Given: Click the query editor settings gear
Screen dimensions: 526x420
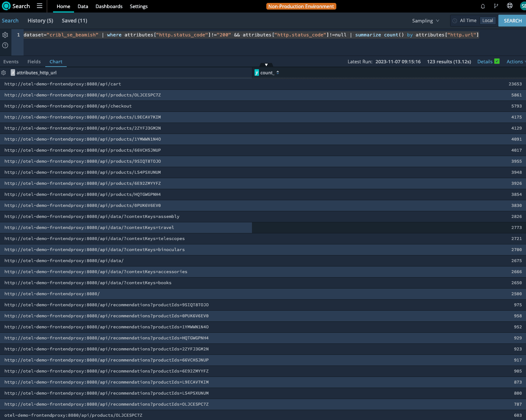Looking at the screenshot, I should click(x=5, y=35).
